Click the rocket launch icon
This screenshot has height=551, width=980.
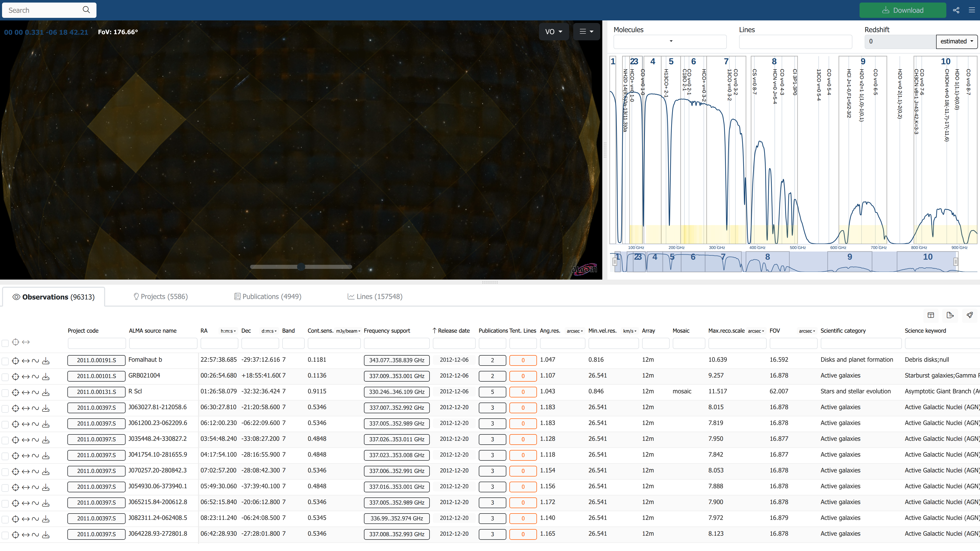click(970, 315)
